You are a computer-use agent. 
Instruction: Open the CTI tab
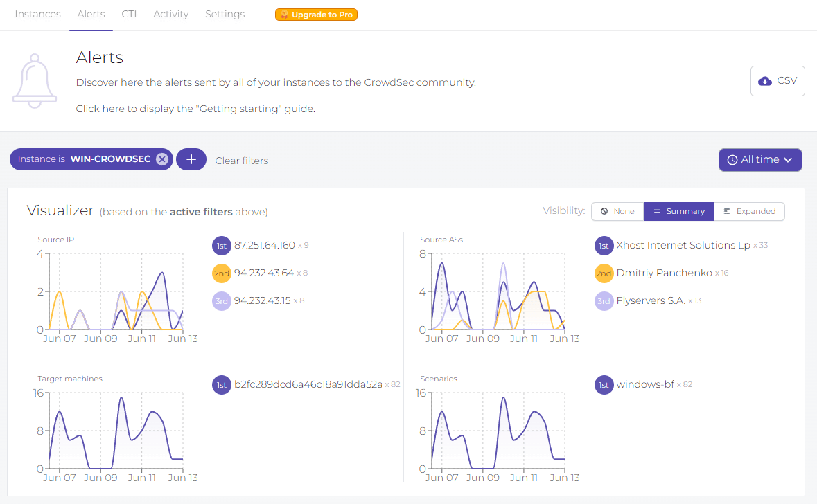pyautogui.click(x=129, y=14)
